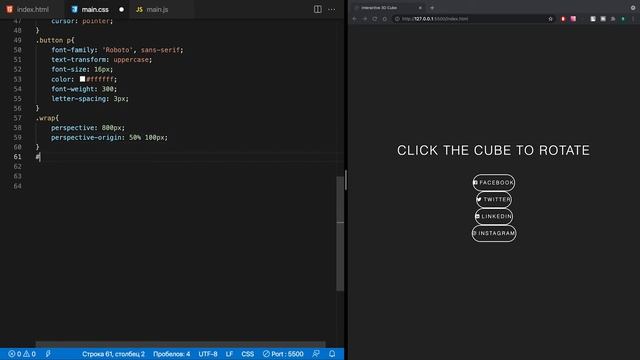This screenshot has width=640, height=360.
Task: Click the 'CLICK THE CUBE TO ROTATE' heading
Action: pos(493,150)
